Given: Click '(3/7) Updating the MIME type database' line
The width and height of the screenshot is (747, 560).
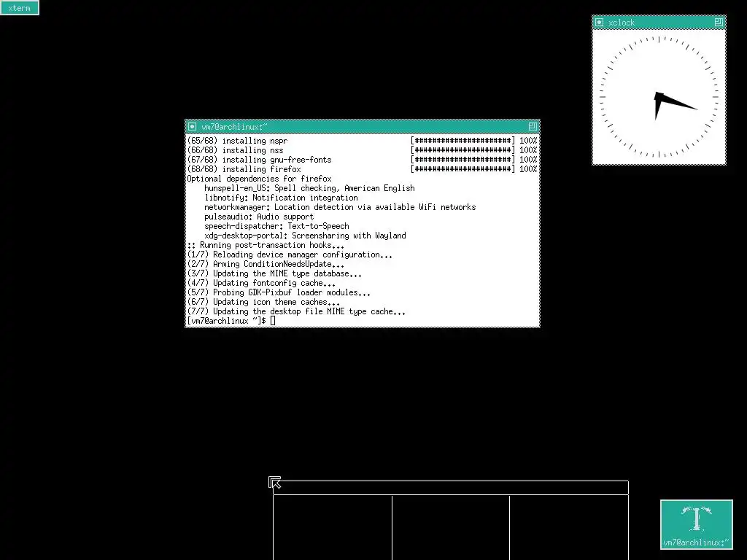Looking at the screenshot, I should 274,274.
